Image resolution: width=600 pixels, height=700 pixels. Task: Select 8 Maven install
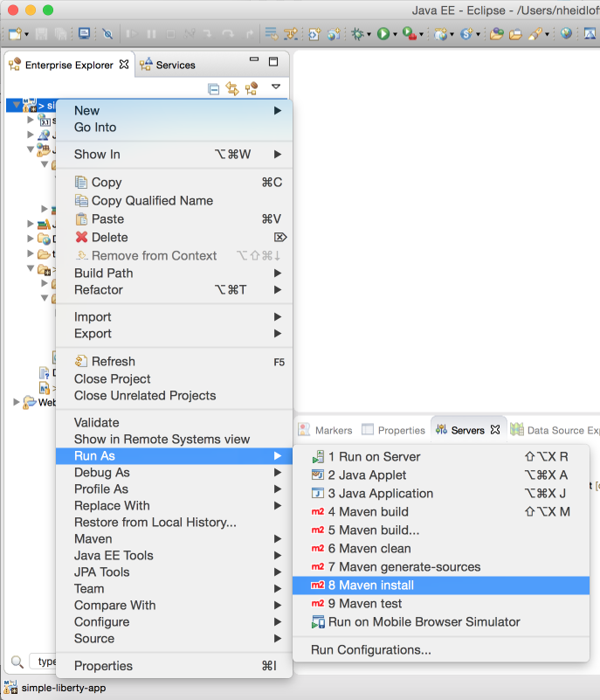point(441,586)
